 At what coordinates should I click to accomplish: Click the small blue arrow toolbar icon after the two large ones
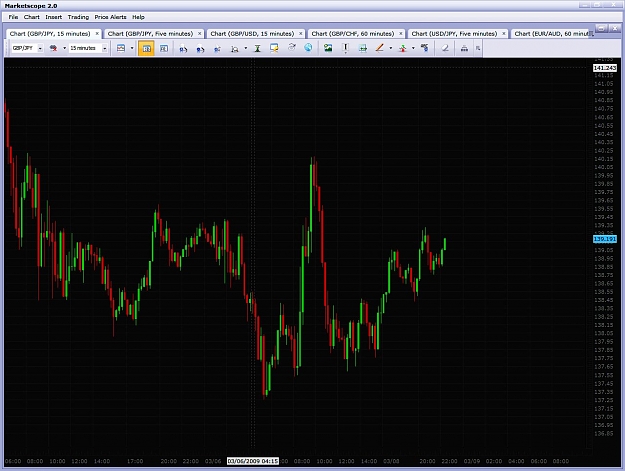coord(217,49)
